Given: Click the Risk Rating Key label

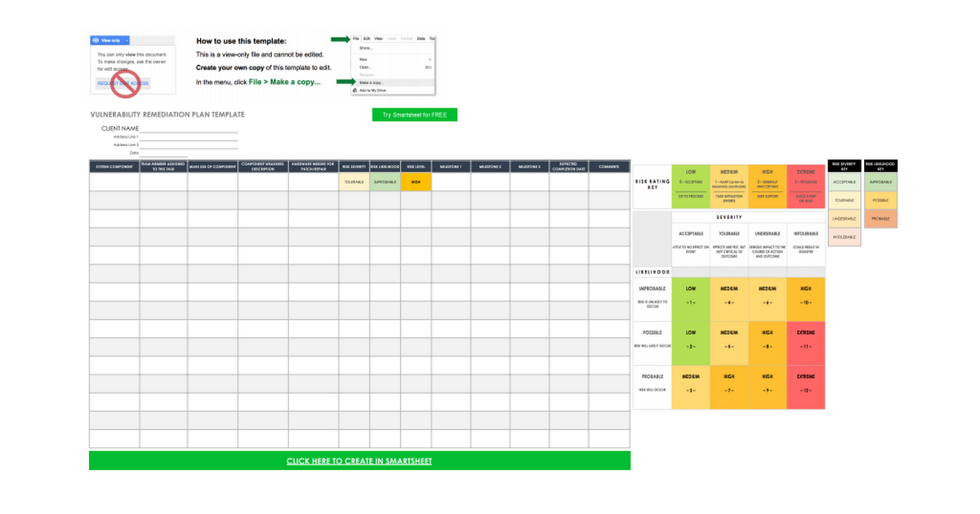Looking at the screenshot, I should tap(653, 184).
